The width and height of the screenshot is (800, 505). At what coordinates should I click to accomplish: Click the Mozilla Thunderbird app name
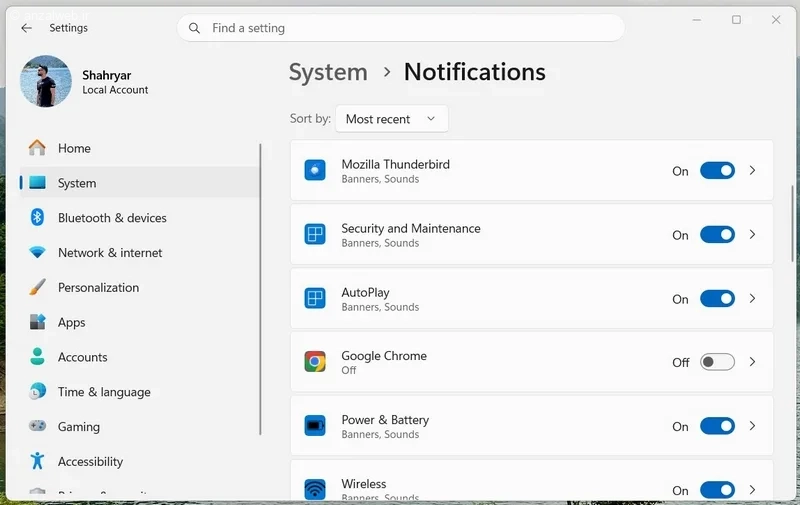point(395,164)
